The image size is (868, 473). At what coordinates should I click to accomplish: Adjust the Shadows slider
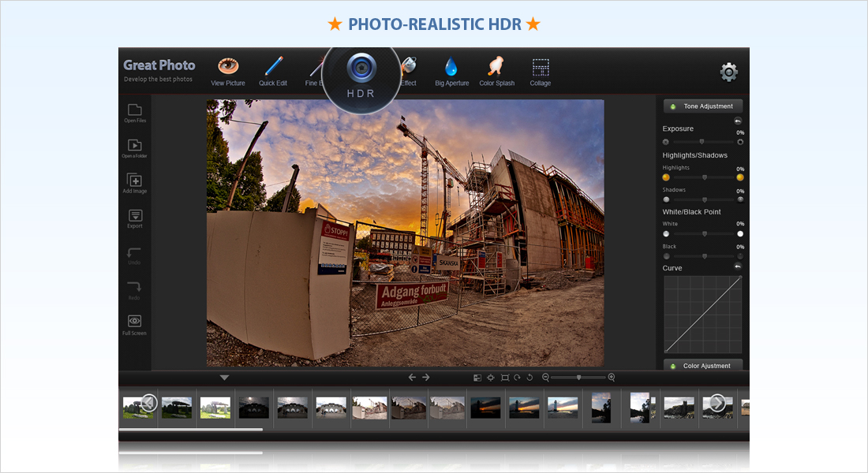point(704,199)
